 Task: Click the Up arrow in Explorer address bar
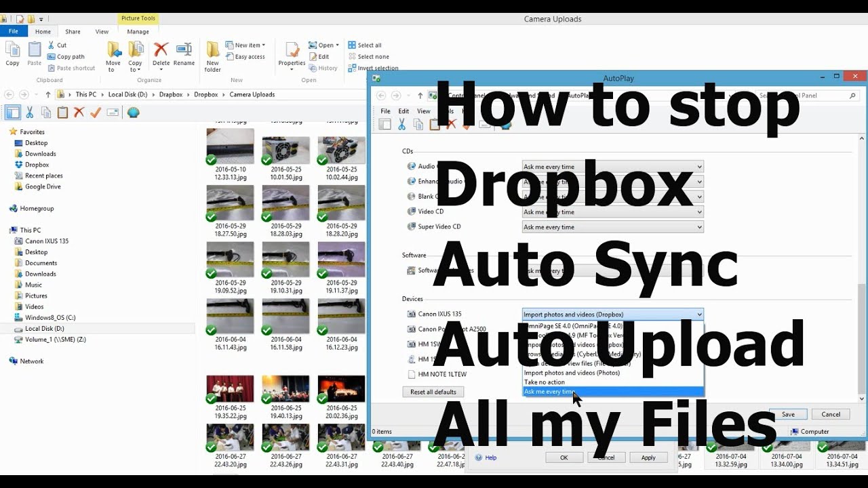pos(47,95)
